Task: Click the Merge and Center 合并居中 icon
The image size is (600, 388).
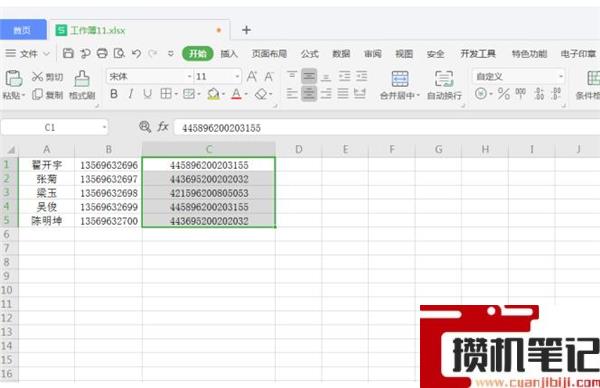Action: pos(400,78)
